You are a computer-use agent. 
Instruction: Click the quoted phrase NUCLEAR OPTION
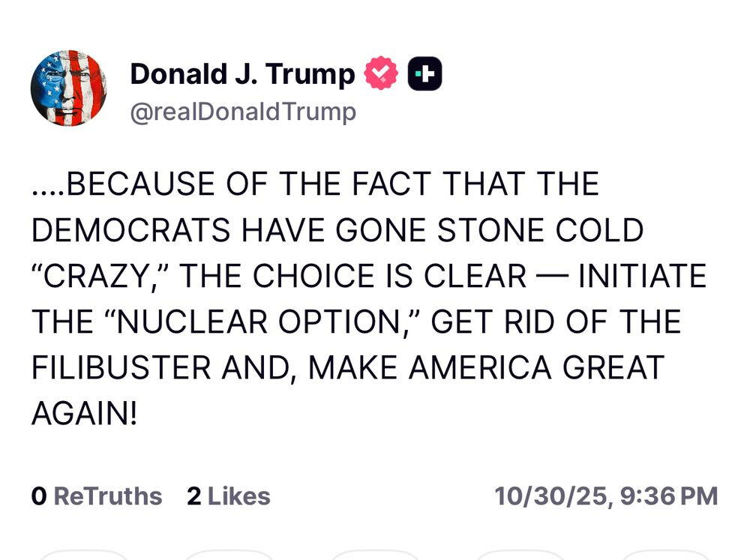[261, 322]
